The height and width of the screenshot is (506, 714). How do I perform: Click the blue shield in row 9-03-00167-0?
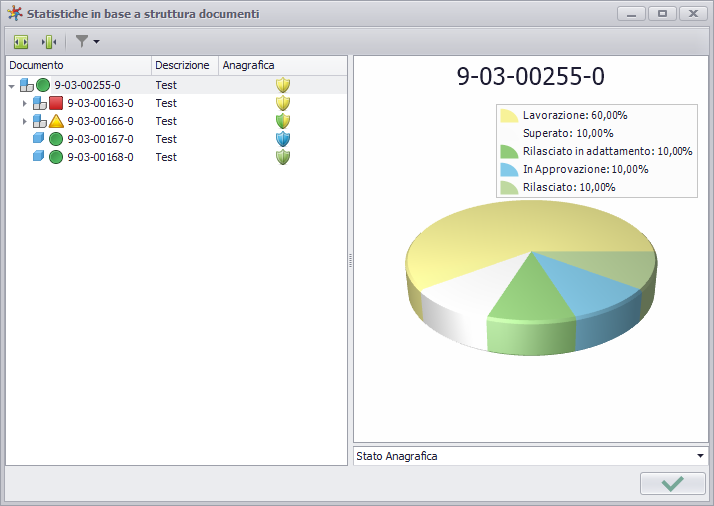(x=283, y=139)
